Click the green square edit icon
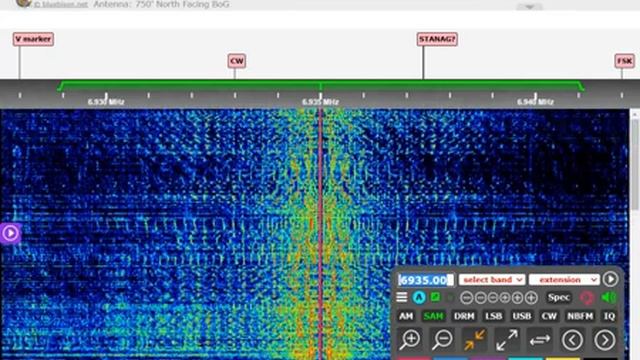Image resolution: width=640 pixels, height=360 pixels. [x=436, y=297]
